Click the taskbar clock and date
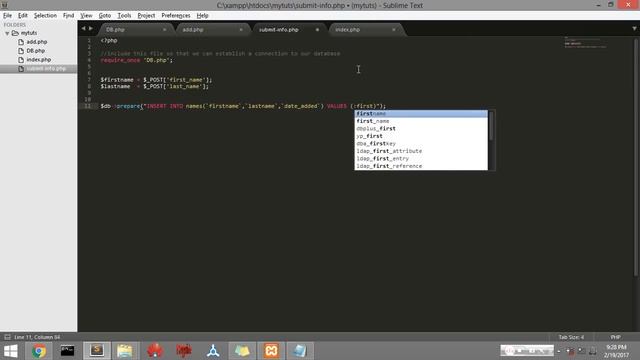Image resolution: width=640 pixels, height=360 pixels. [x=616, y=351]
